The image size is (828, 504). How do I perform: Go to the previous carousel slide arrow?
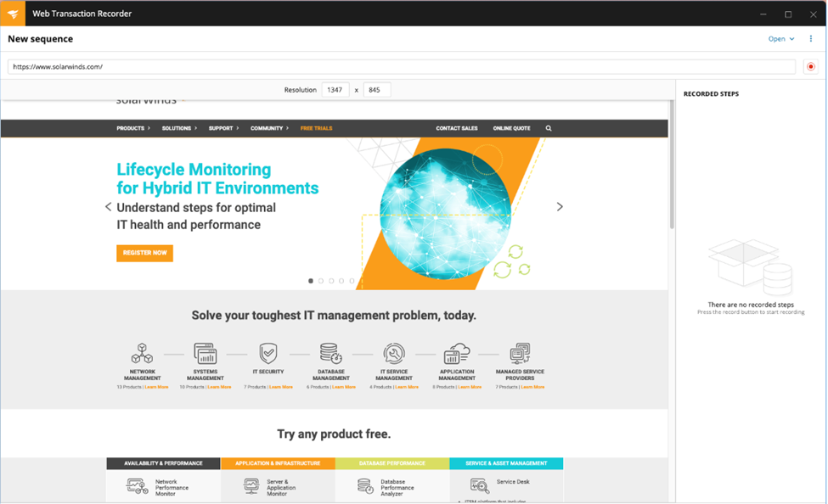[108, 207]
